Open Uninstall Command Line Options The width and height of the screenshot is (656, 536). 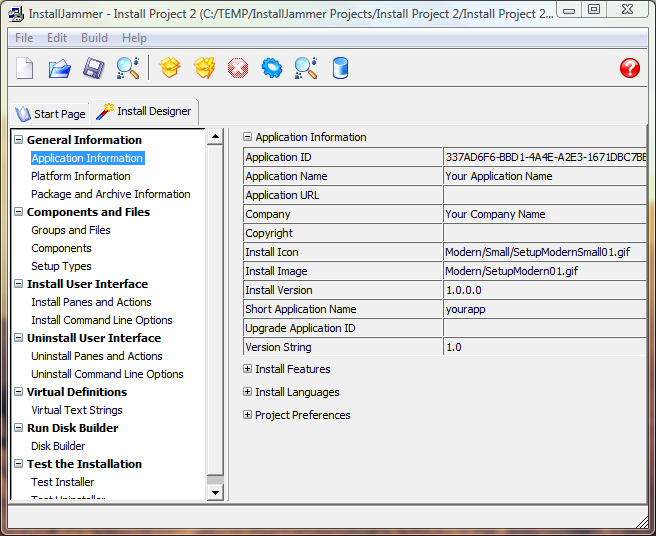tap(107, 374)
